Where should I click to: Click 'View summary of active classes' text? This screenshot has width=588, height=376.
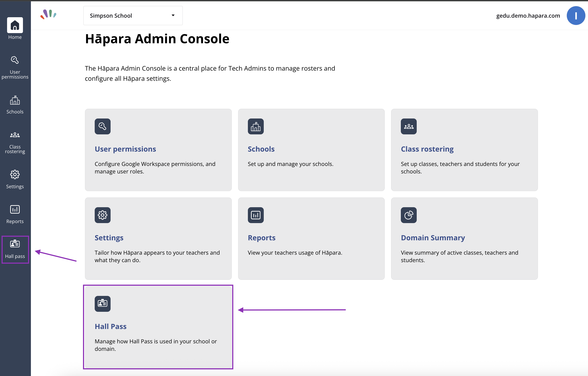click(459, 256)
